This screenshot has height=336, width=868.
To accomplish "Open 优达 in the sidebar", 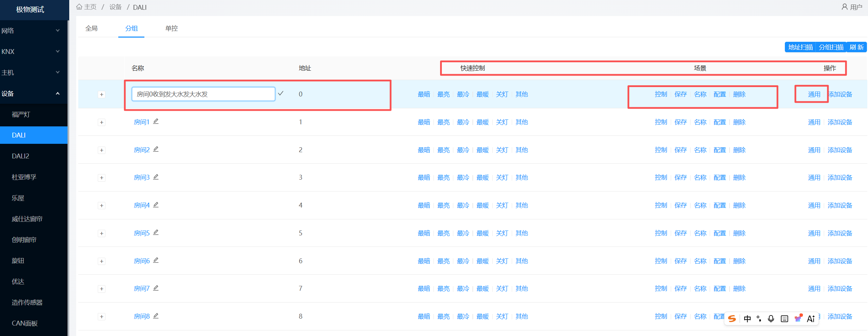I will (34, 281).
